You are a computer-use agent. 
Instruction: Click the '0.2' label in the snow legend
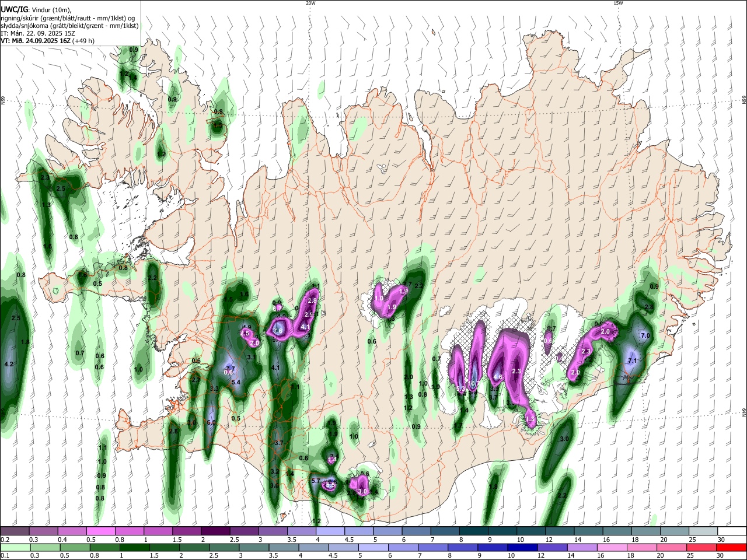click(x=5, y=540)
